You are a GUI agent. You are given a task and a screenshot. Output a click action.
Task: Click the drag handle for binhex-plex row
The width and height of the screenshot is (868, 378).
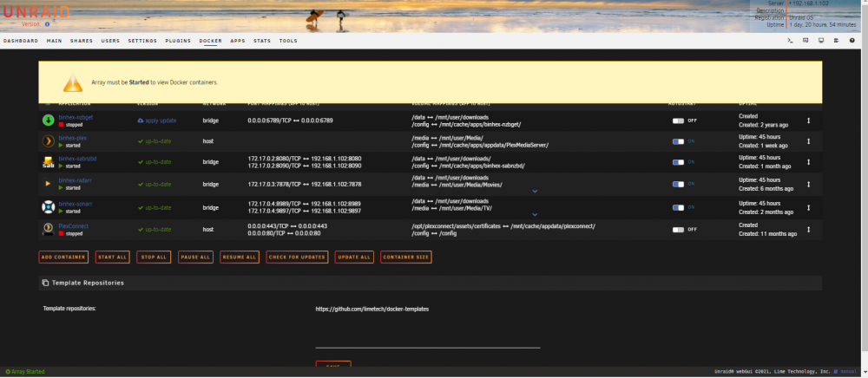coord(808,141)
